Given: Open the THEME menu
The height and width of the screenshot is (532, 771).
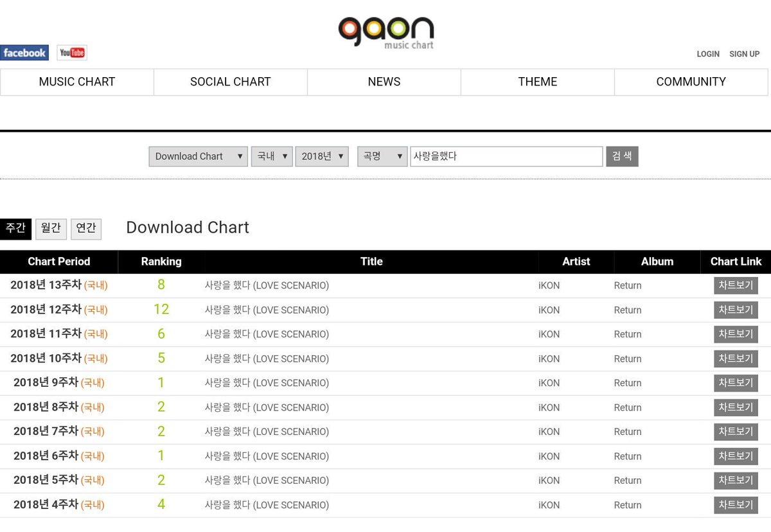Looking at the screenshot, I should pos(538,82).
